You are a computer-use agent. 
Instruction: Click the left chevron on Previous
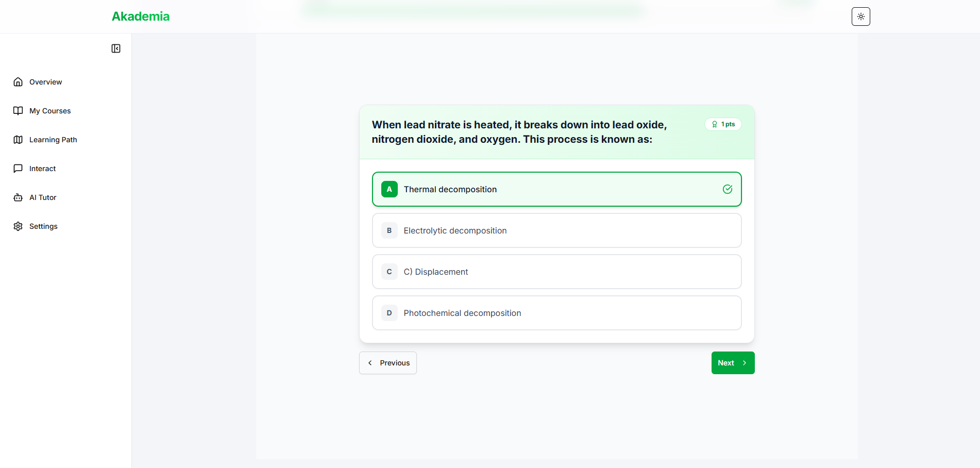pyautogui.click(x=370, y=363)
